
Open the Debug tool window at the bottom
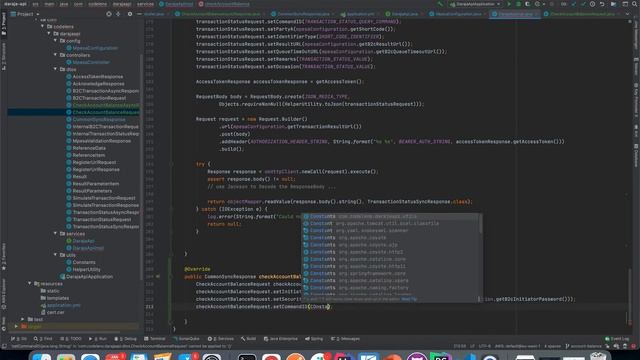pos(126,339)
